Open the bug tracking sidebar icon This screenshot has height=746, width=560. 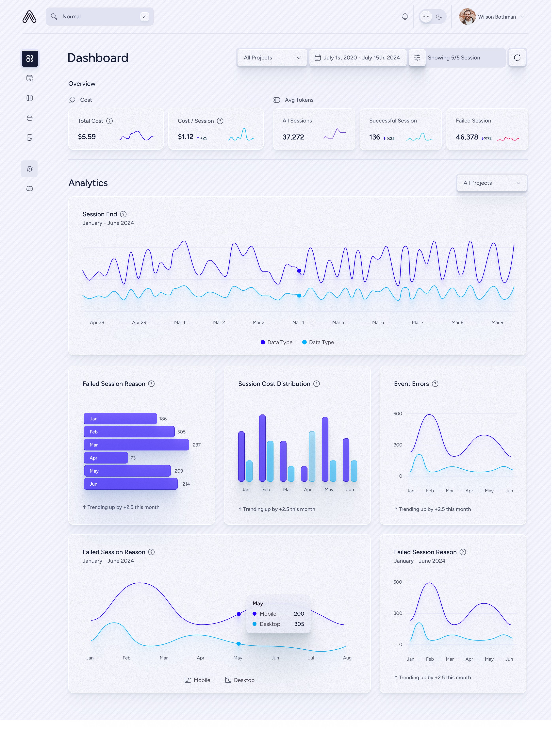pos(29,169)
